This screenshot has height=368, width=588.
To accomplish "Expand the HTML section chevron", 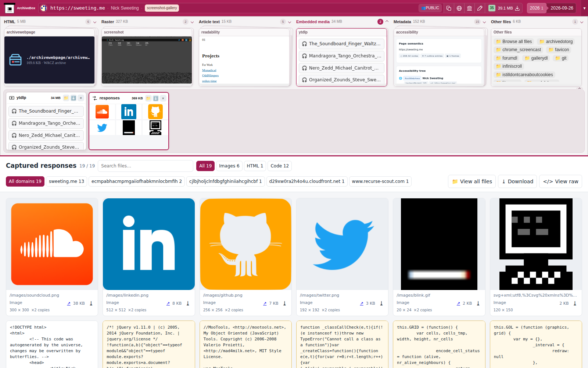I will pos(95,22).
